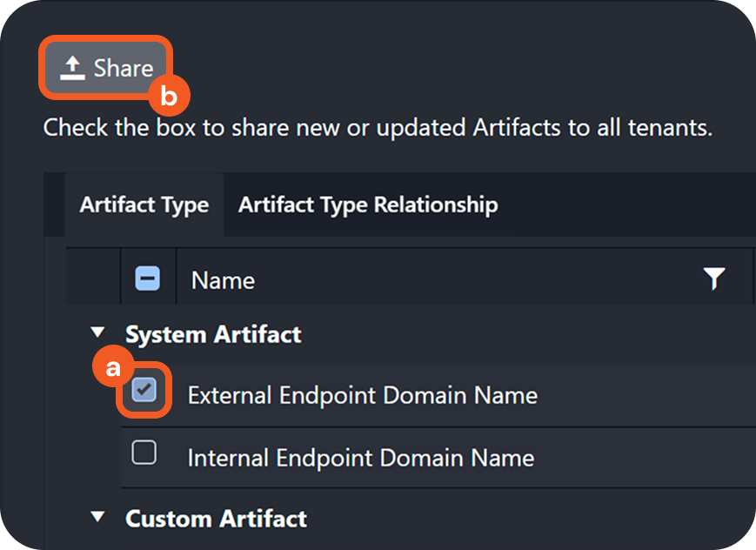Viewport: 756px width, 550px height.
Task: Open the Name column filter icon
Action: 713,279
